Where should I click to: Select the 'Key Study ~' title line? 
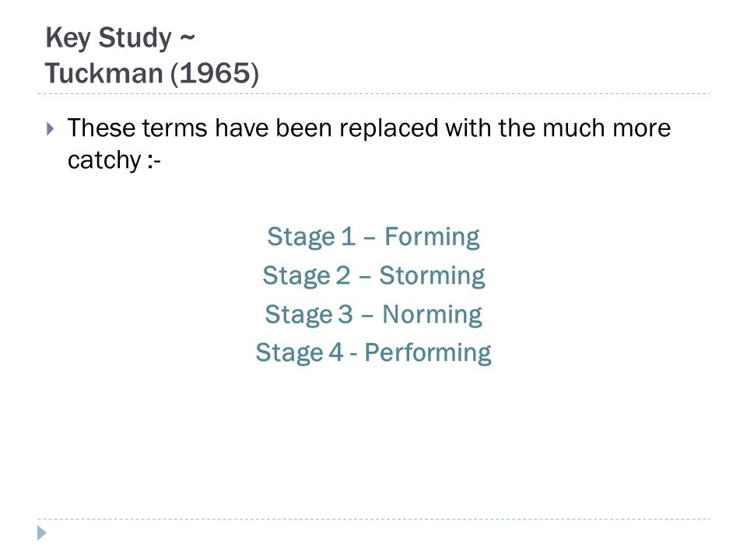pos(120,38)
